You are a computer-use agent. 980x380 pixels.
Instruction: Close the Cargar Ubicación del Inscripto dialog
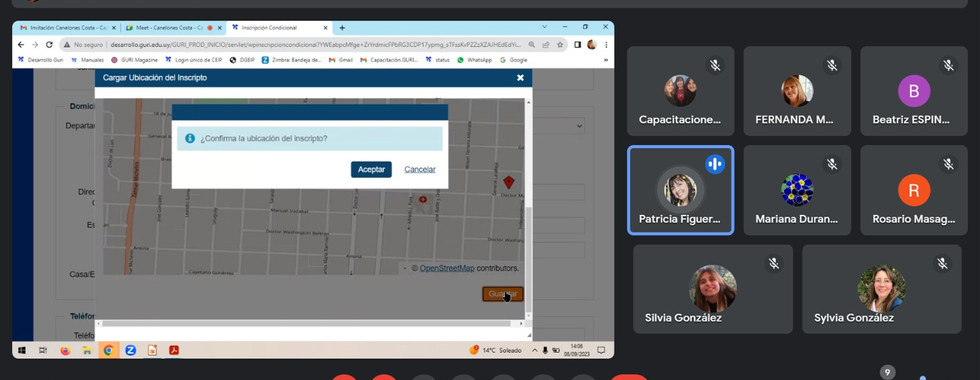coord(520,78)
